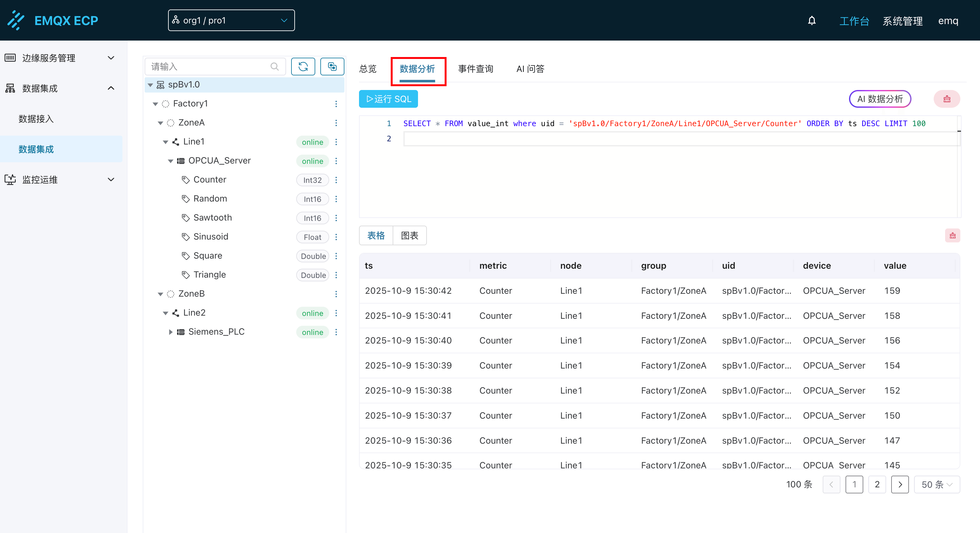Image resolution: width=980 pixels, height=533 pixels.
Task: Switch results view to 图表 chart
Action: (409, 236)
